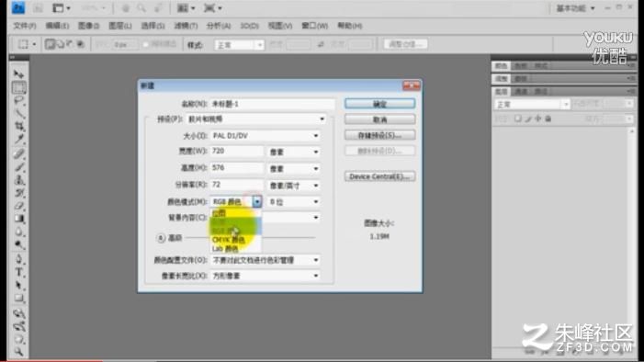Select the Hand tool
Screen dimensions: 644x362
click(19, 339)
